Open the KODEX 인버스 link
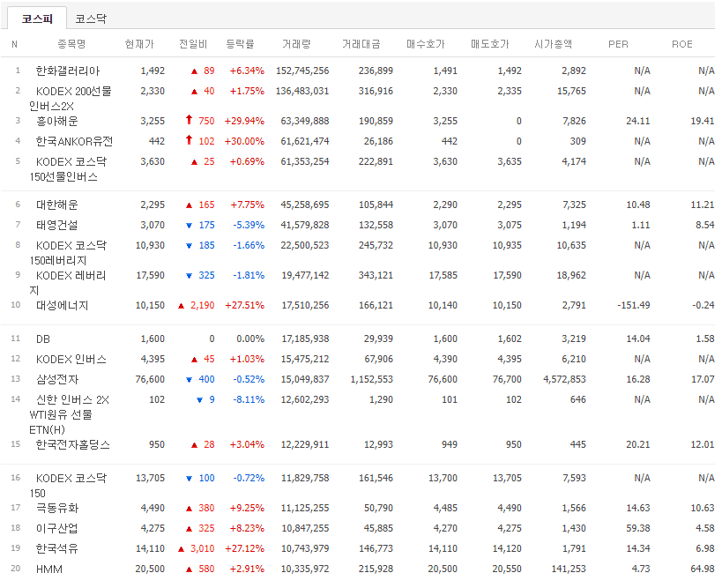The image size is (722, 588). point(71,359)
